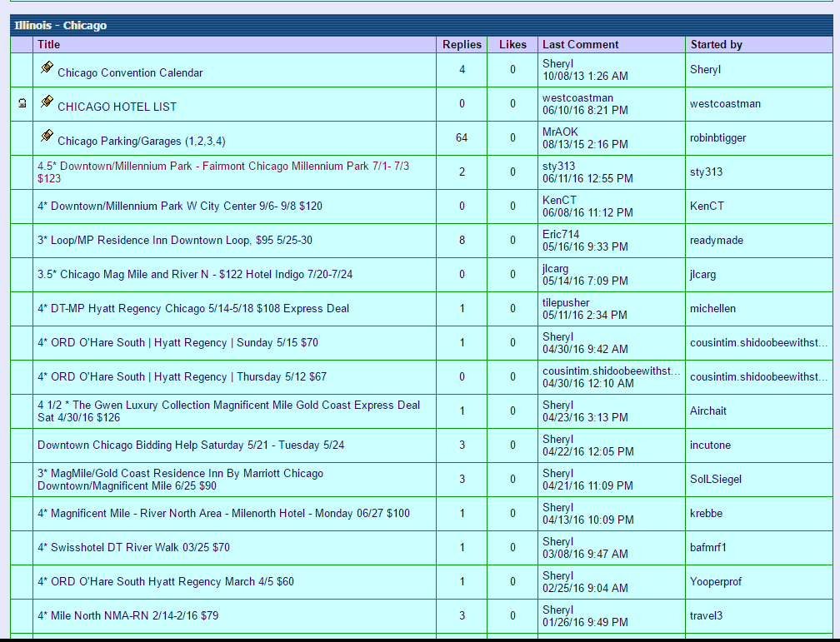Open the CHICAGO HOTEL LIST thread
Screen dimensions: 840x642
point(117,107)
